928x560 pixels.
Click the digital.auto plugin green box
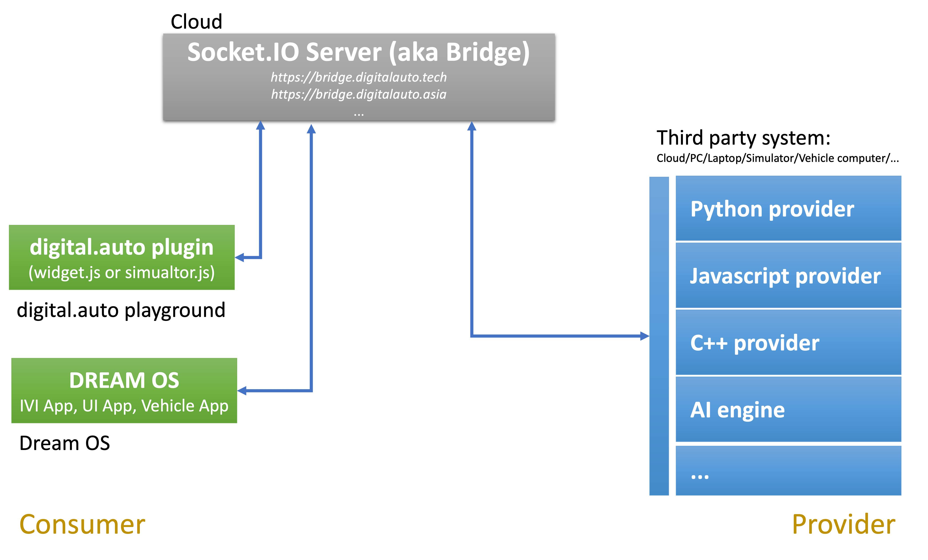(122, 257)
